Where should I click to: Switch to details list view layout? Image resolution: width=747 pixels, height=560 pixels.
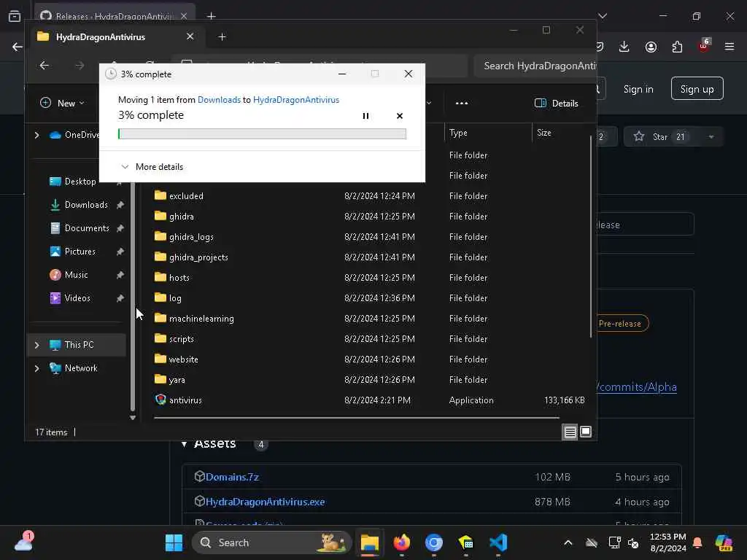570,432
